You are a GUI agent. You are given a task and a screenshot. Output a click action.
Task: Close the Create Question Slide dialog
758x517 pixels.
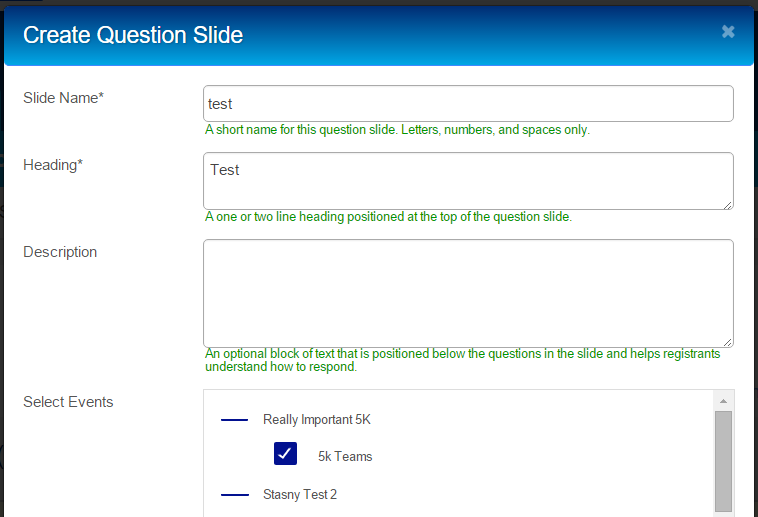point(728,32)
